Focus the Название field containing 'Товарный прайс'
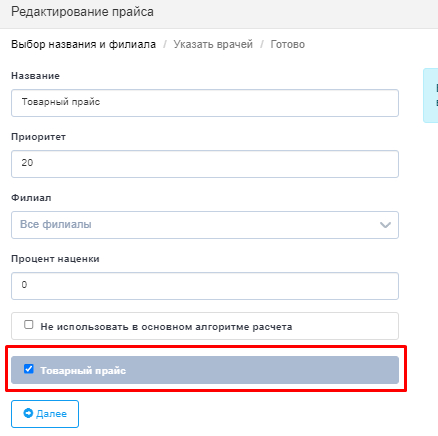 click(x=205, y=103)
